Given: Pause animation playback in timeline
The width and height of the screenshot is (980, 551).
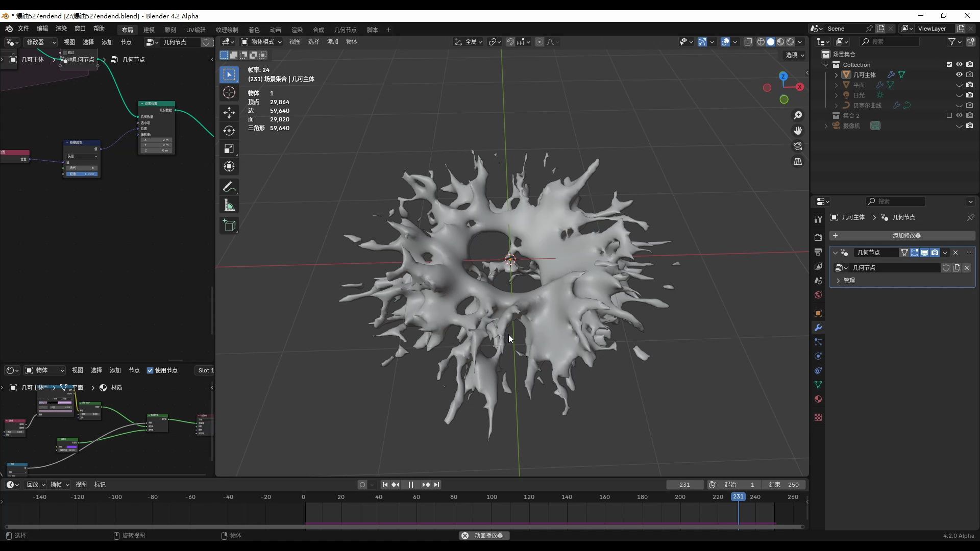Looking at the screenshot, I should click(411, 485).
